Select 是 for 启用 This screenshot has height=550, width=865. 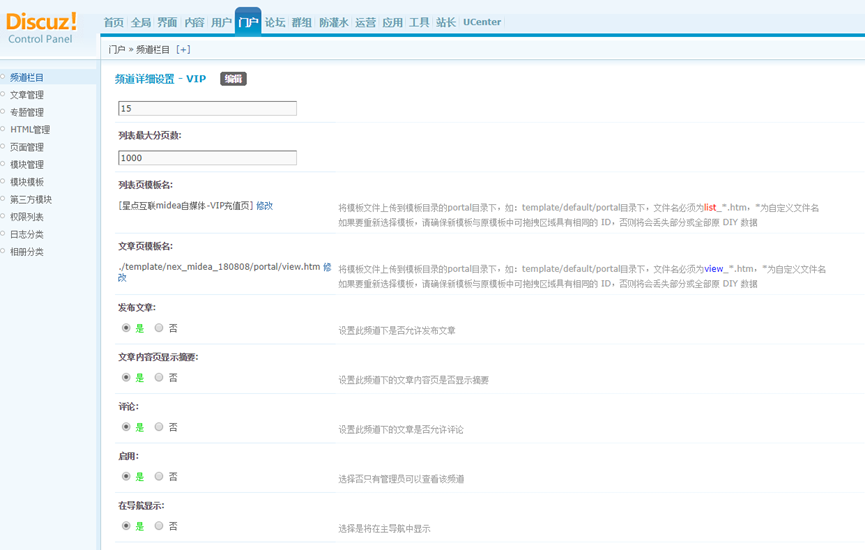[126, 476]
